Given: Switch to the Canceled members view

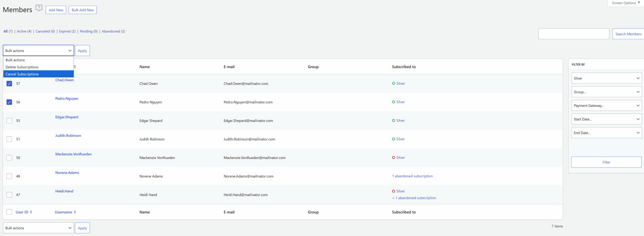Looking at the screenshot, I should (x=43, y=31).
